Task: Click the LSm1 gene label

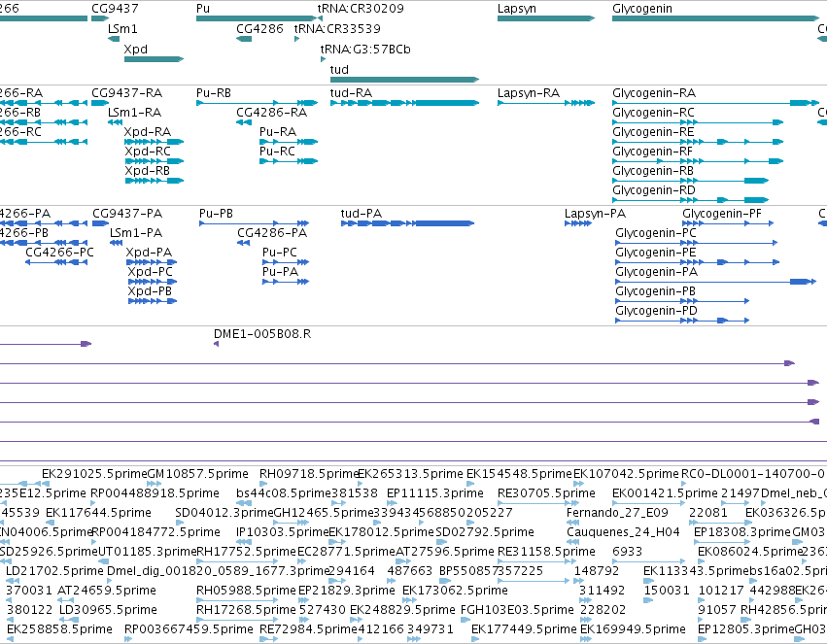Action: coord(122,29)
